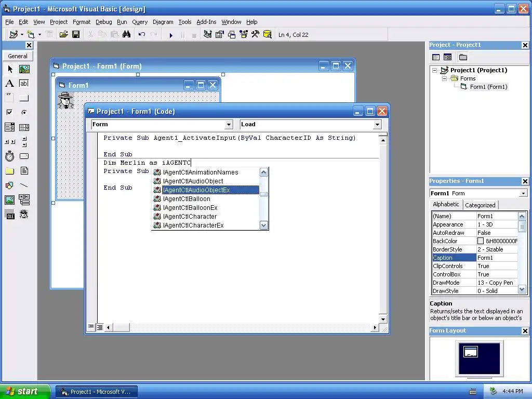Switch to the Categorized properties tab
532x399 pixels.
tap(480, 205)
